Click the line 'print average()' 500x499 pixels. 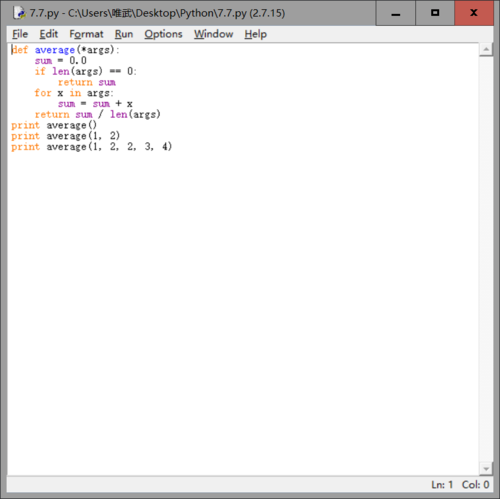[54, 125]
